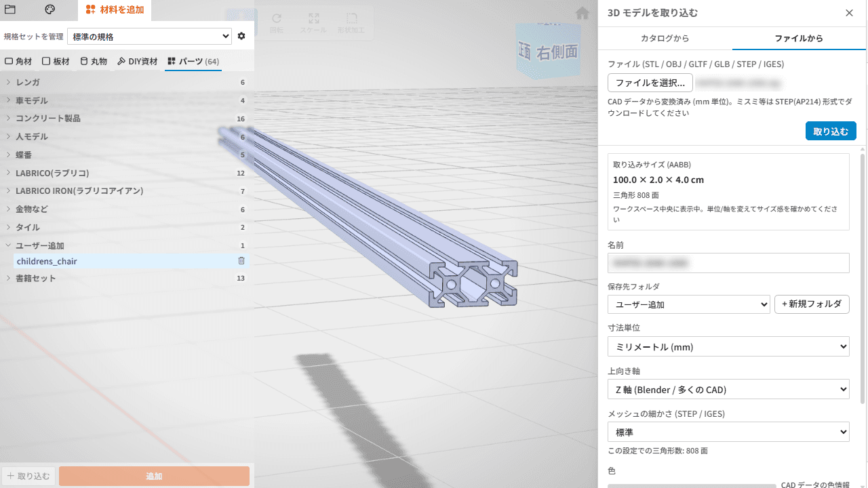Viewport: 868px width, 488px height.
Task: Select the スケール scale tool
Action: coord(313,23)
